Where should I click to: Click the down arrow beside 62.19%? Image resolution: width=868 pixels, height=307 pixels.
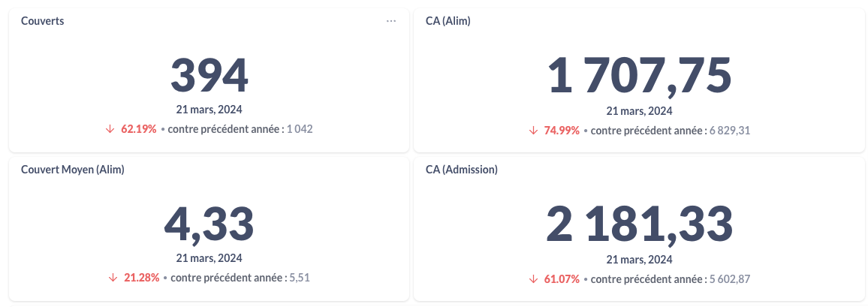pyautogui.click(x=110, y=129)
